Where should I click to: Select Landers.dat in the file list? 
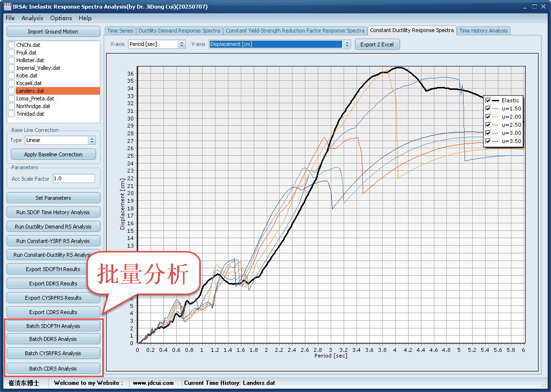pyautogui.click(x=30, y=91)
